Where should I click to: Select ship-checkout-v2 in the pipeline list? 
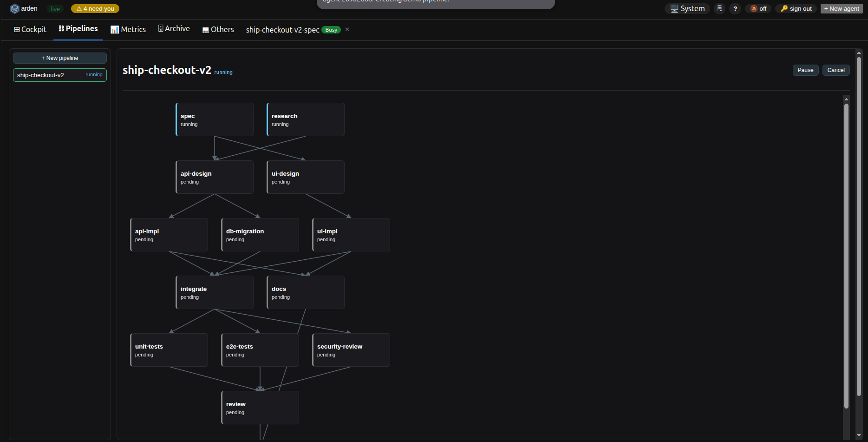[x=60, y=75]
